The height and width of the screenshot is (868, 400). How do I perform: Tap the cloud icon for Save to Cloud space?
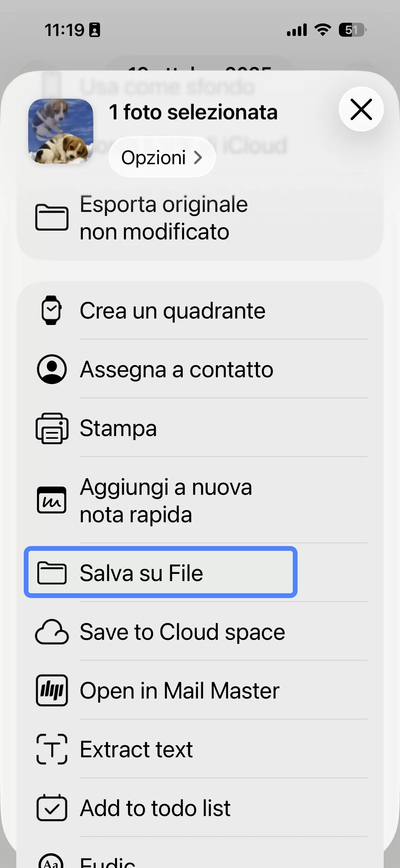pyautogui.click(x=52, y=631)
